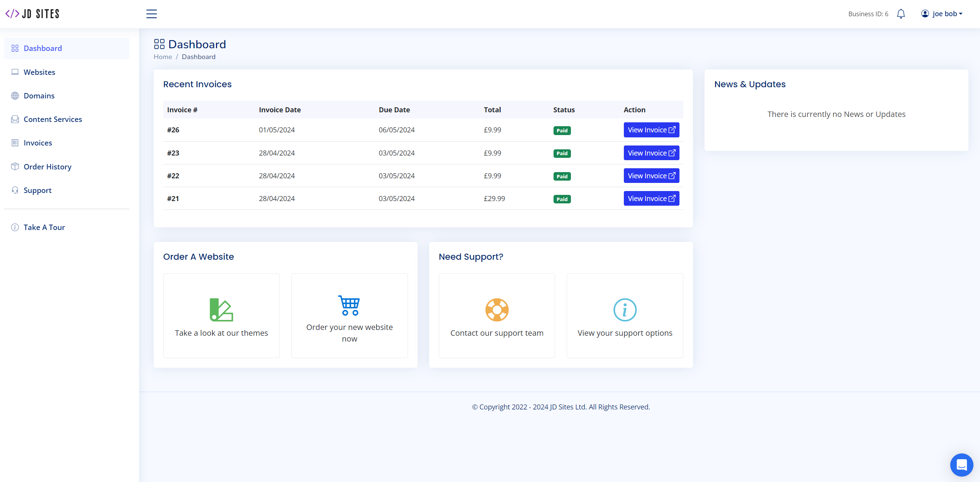Viewport: 980px width, 482px height.
Task: Open the joe bob user dropdown
Action: pyautogui.click(x=942, y=14)
